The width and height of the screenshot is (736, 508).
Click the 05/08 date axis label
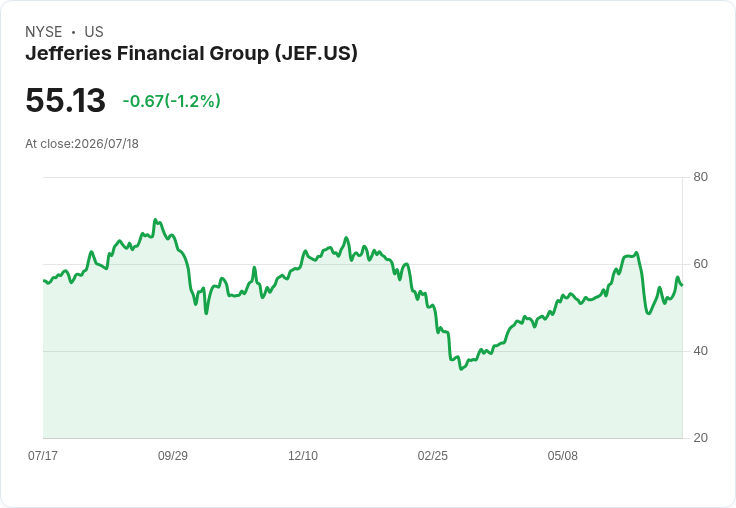tap(562, 455)
